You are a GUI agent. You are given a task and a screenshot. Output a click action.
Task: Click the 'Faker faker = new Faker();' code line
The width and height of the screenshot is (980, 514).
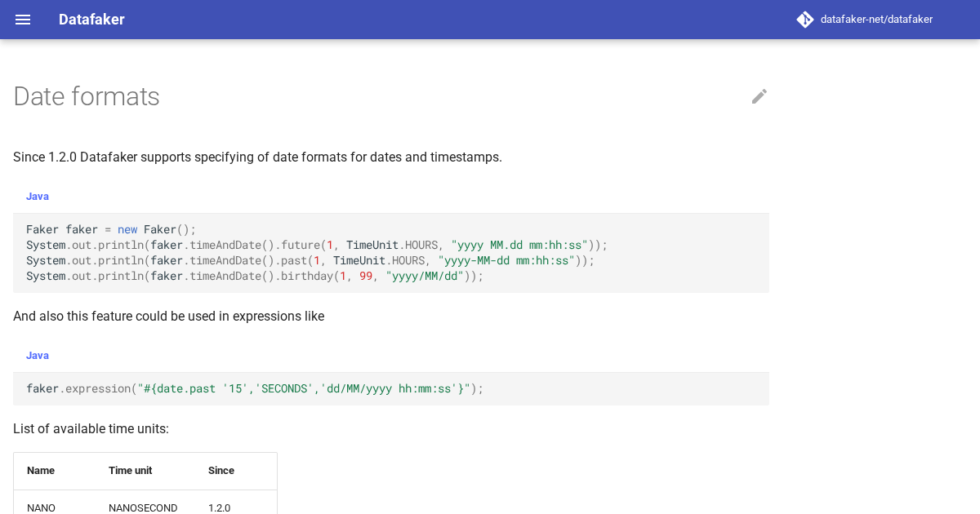(111, 230)
